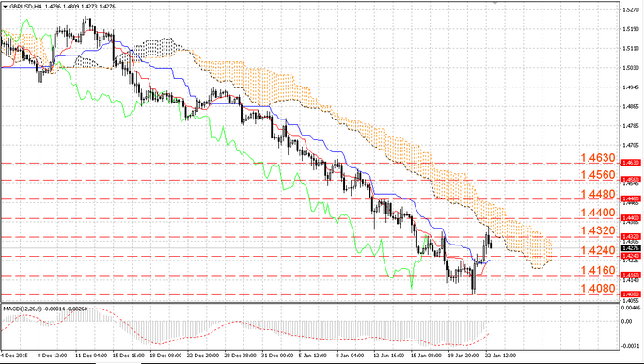Image resolution: width=644 pixels, height=364 pixels.
Task: Click the MACD(12,26,9) indicator label
Action: click(x=23, y=309)
